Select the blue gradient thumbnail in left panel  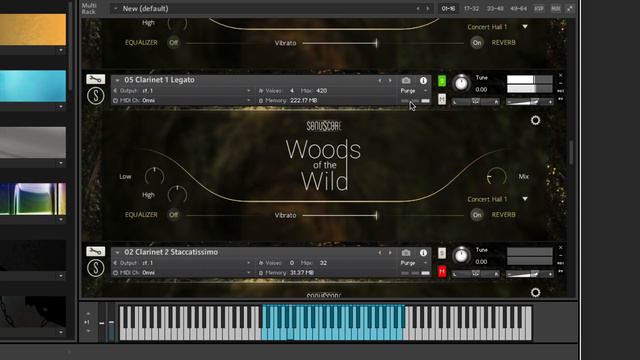coord(33,86)
